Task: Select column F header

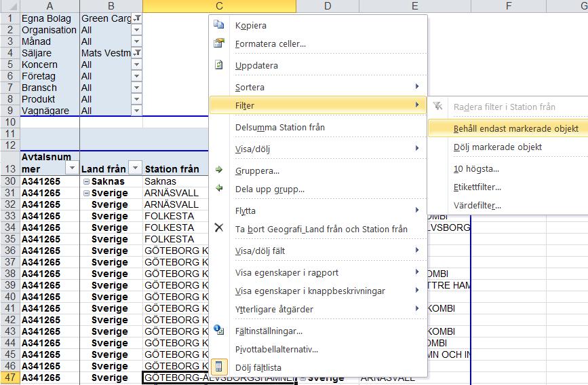Action: 509,5
